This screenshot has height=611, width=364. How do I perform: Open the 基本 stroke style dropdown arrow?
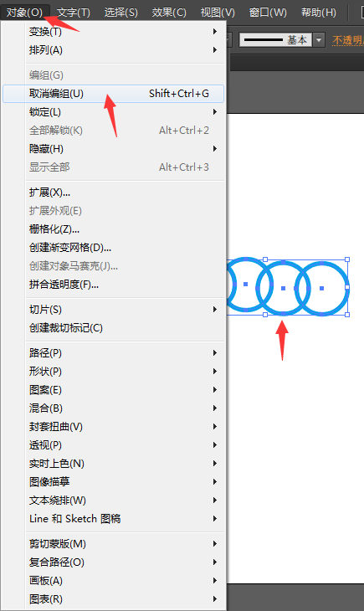click(x=319, y=39)
